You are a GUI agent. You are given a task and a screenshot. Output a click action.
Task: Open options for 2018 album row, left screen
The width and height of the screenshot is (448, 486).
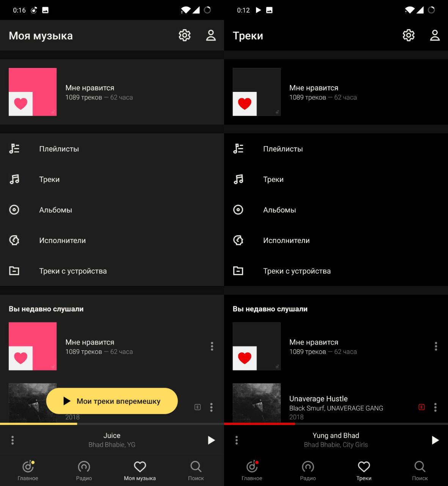(x=211, y=407)
